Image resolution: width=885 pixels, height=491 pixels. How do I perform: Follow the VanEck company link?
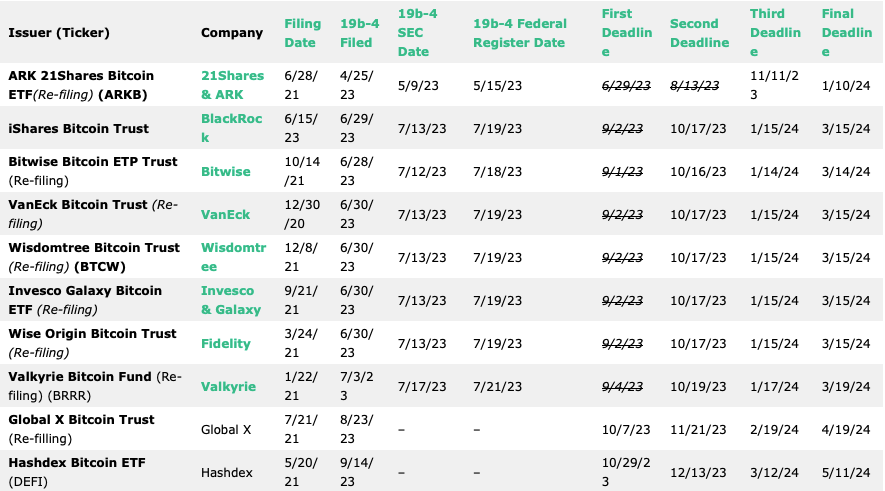click(x=225, y=214)
